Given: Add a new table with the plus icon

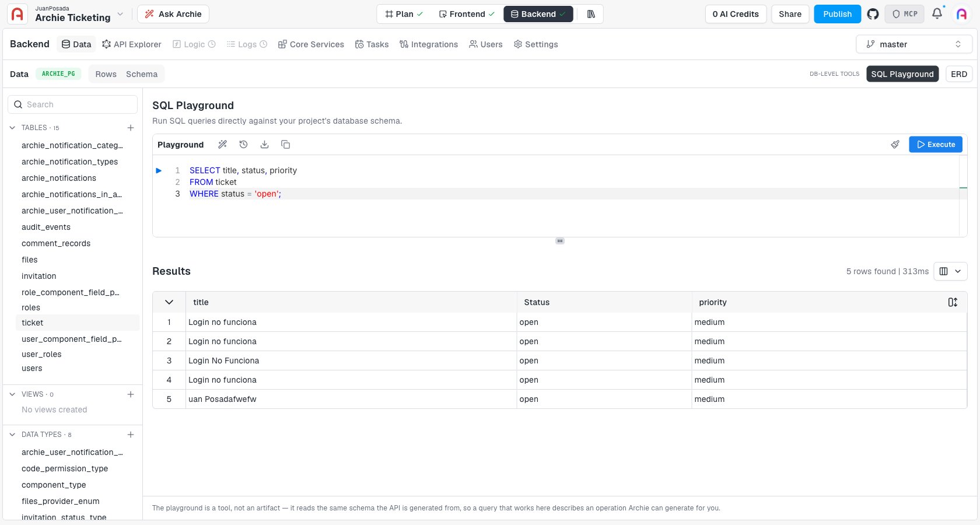Looking at the screenshot, I should click(131, 128).
